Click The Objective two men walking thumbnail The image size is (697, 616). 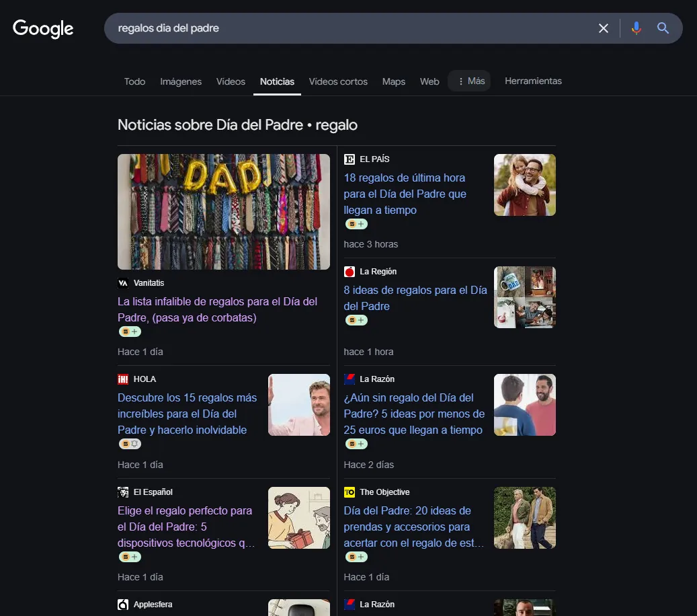click(524, 518)
